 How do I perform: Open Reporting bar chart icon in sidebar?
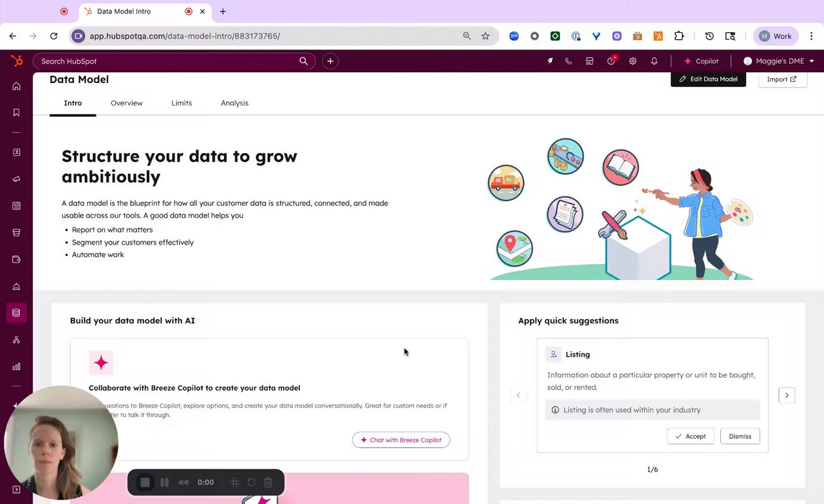click(17, 367)
